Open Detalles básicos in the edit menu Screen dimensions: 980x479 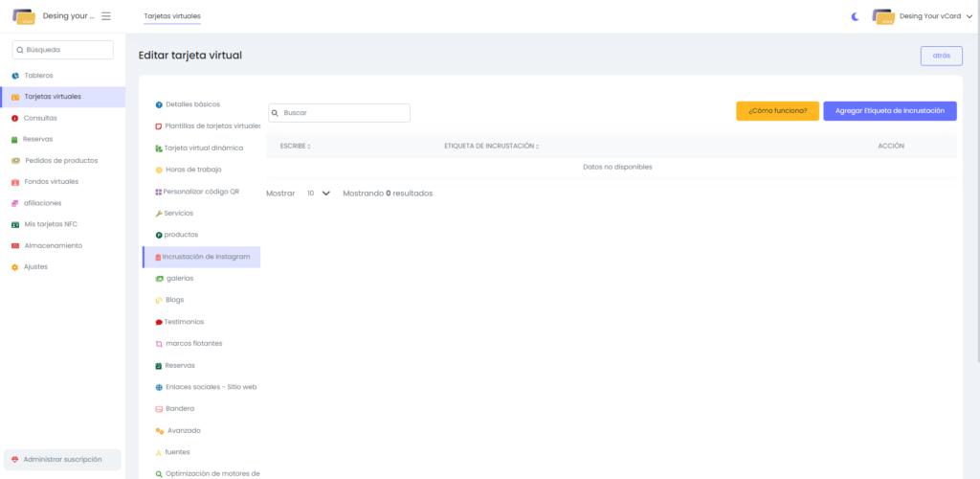click(x=192, y=104)
